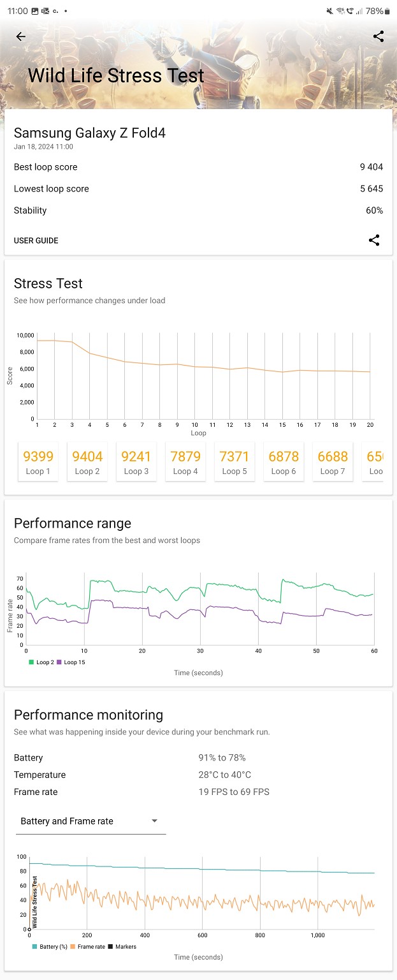397x980 pixels.
Task: Select the Loop 6 score card
Action: [x=284, y=462]
